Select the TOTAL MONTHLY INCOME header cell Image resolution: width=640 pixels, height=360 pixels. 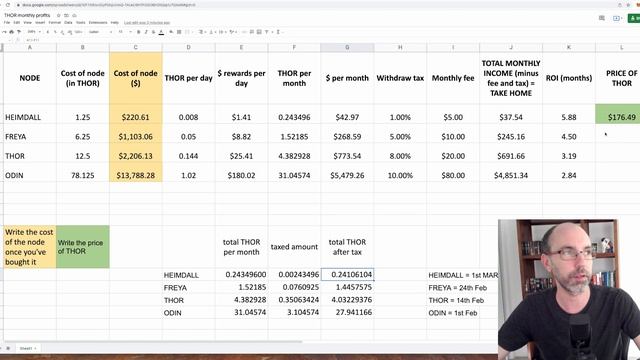point(511,78)
